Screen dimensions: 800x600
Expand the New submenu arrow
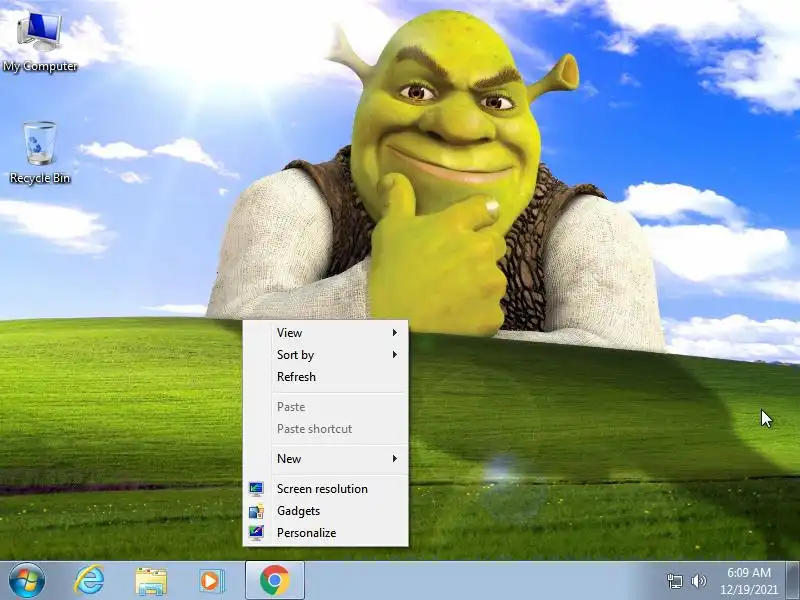[x=395, y=459]
